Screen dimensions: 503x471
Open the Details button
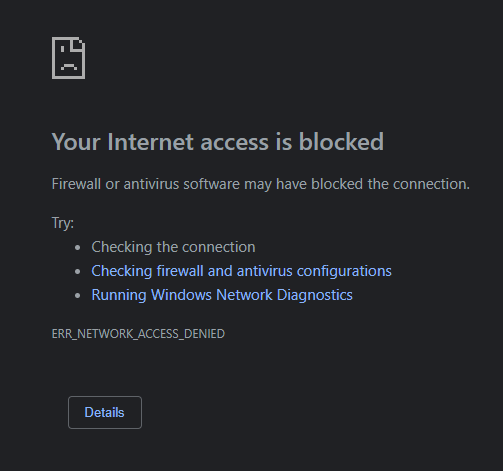pos(105,412)
